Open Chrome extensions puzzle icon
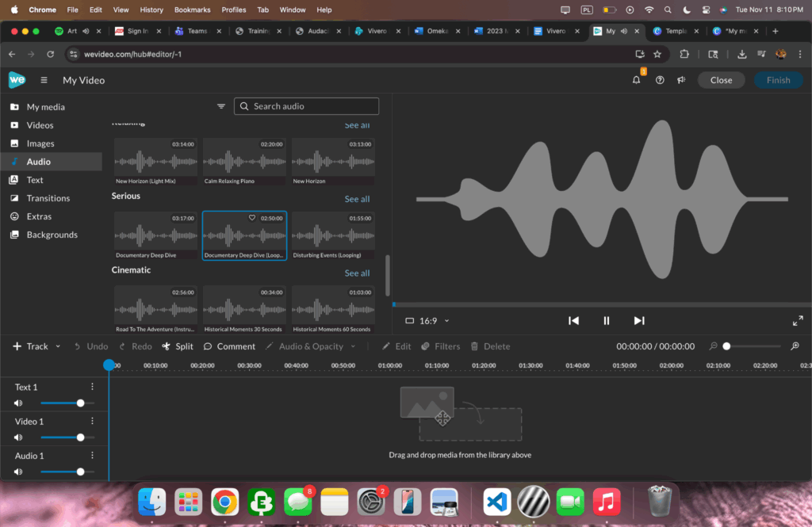This screenshot has width=812, height=527. click(x=684, y=54)
